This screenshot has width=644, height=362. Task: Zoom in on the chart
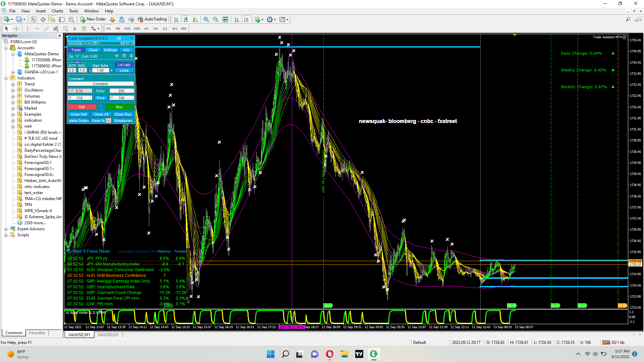206,19
